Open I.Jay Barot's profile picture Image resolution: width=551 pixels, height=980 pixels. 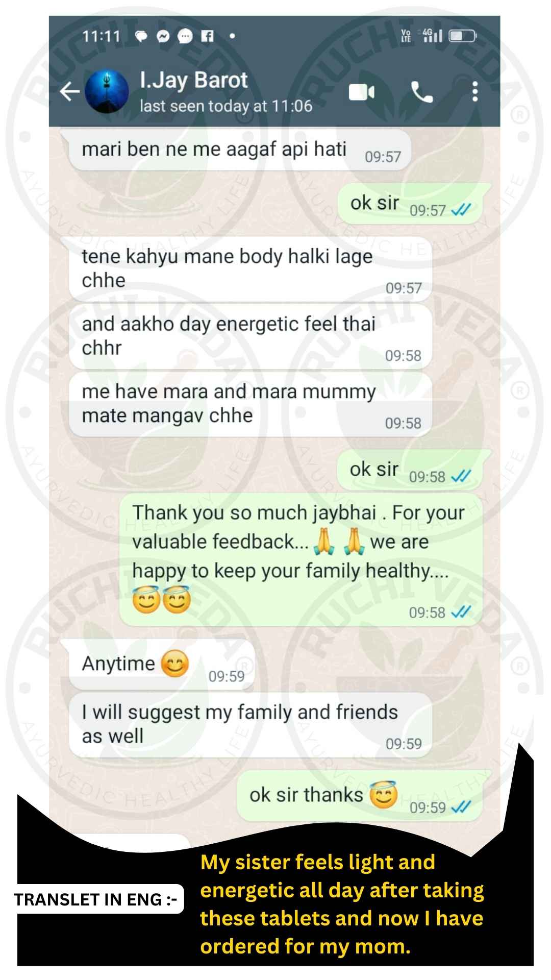pos(107,92)
